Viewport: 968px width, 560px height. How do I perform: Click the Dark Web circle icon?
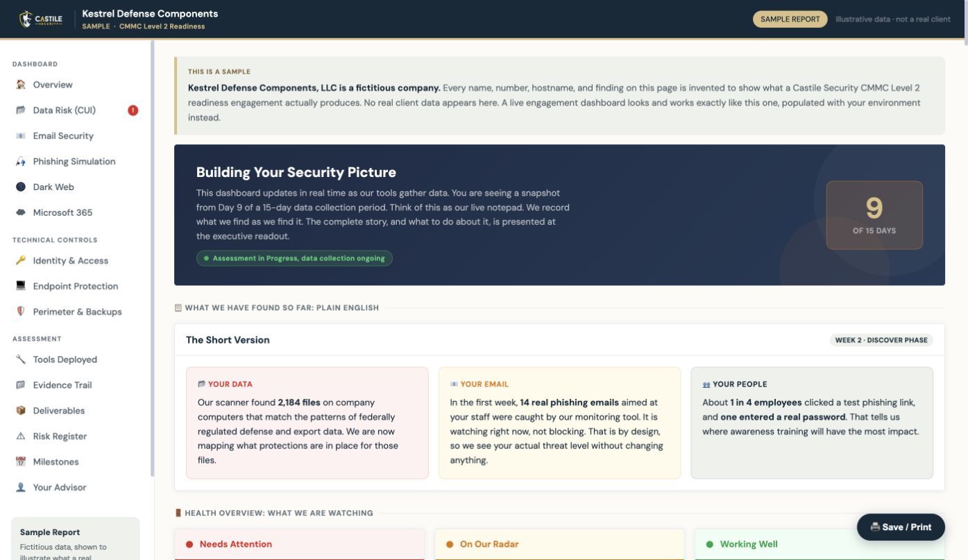tap(21, 187)
